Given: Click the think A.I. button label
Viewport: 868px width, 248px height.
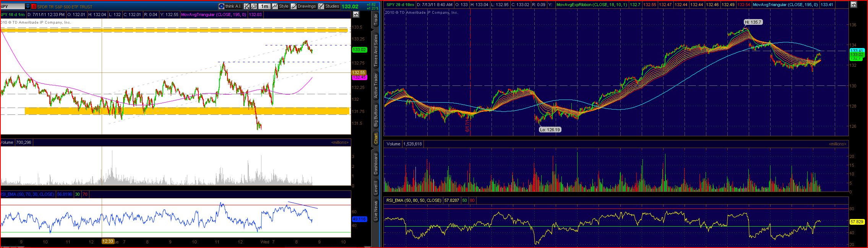Looking at the screenshot, I should (234, 6).
